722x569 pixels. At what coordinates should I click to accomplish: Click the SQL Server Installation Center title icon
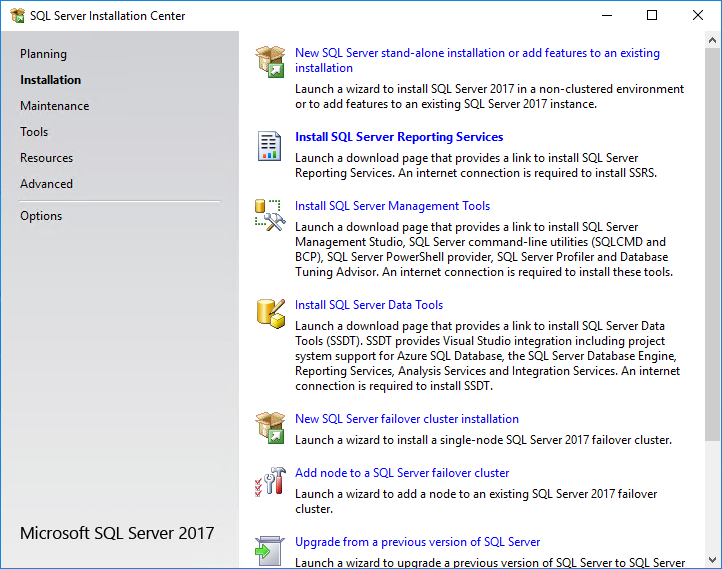pos(17,15)
